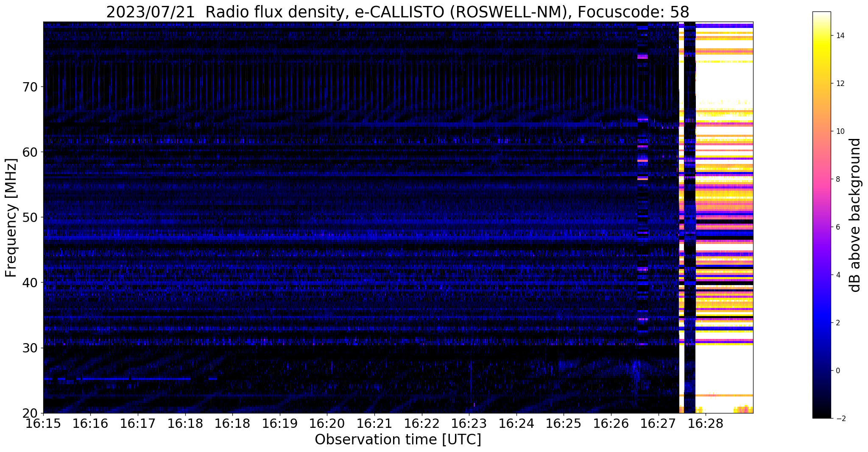Click the 16:21 time tick label

coord(374,424)
